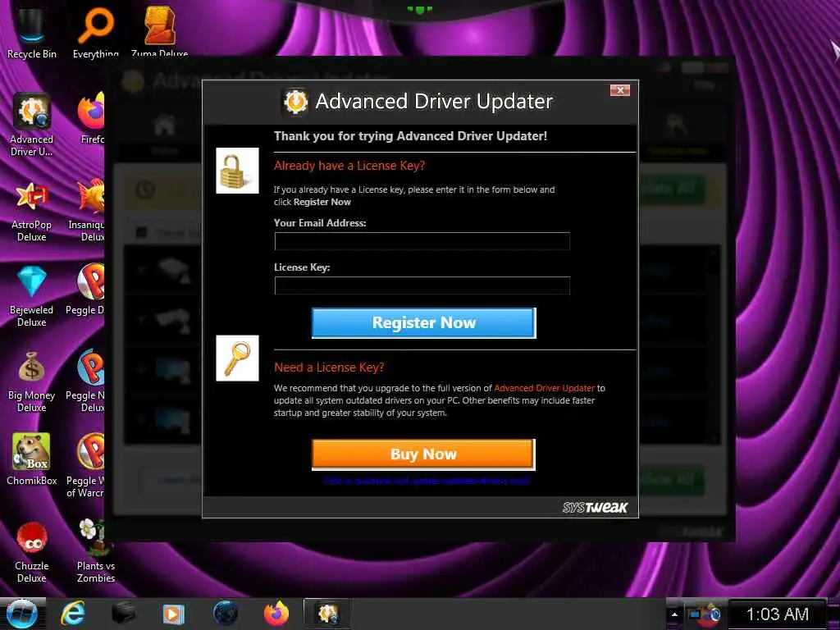Viewport: 840px width, 630px height.
Task: Focus the Your Email Address field
Action: [x=422, y=241]
